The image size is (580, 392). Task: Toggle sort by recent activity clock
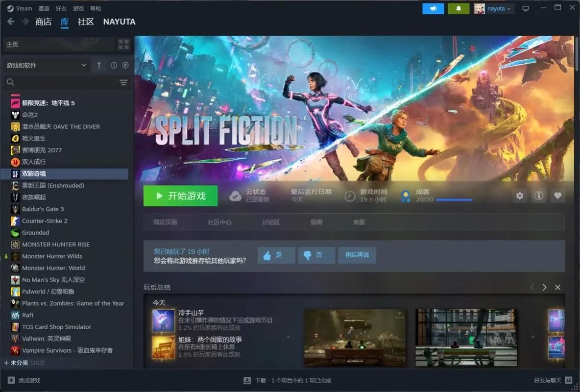(x=114, y=65)
